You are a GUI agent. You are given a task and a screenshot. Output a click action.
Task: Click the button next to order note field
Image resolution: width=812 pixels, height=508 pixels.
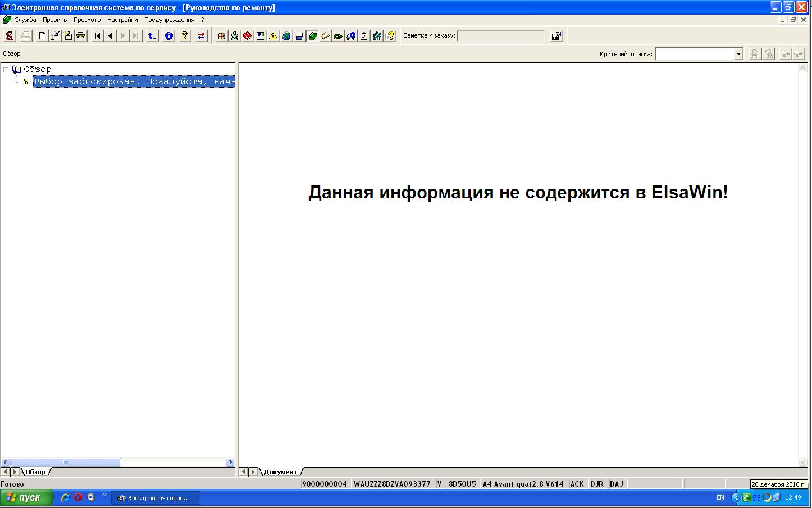point(556,36)
